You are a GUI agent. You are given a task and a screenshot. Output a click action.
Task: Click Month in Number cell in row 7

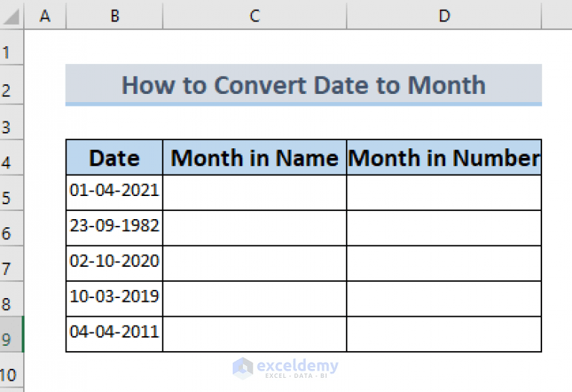pos(444,264)
